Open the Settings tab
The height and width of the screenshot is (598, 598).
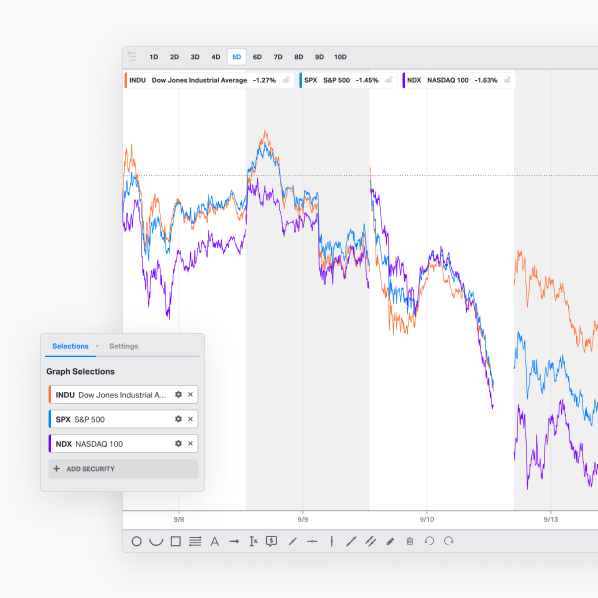124,346
